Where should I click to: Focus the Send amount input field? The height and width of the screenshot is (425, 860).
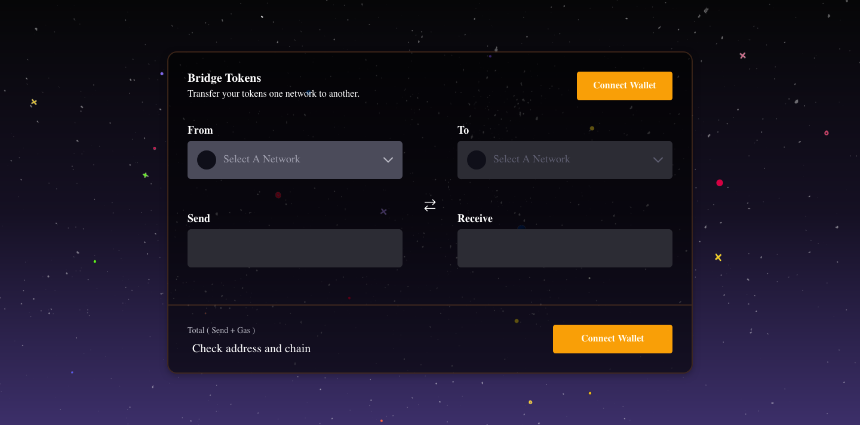pyautogui.click(x=295, y=248)
